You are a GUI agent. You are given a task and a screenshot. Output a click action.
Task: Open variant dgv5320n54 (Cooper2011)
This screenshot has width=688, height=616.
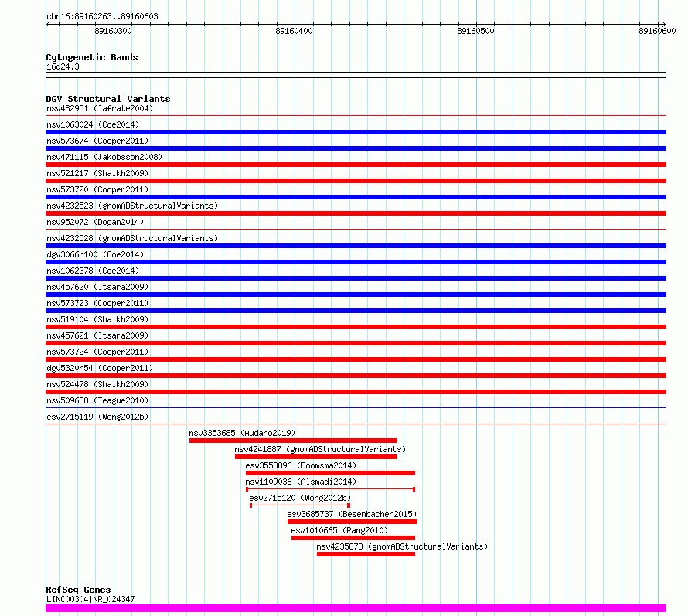pos(100,369)
